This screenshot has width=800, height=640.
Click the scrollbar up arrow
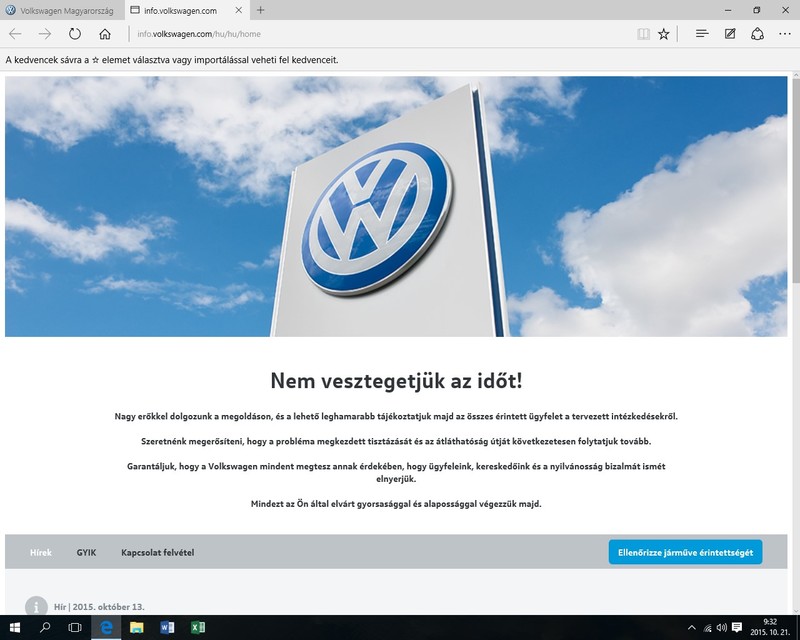[x=795, y=75]
